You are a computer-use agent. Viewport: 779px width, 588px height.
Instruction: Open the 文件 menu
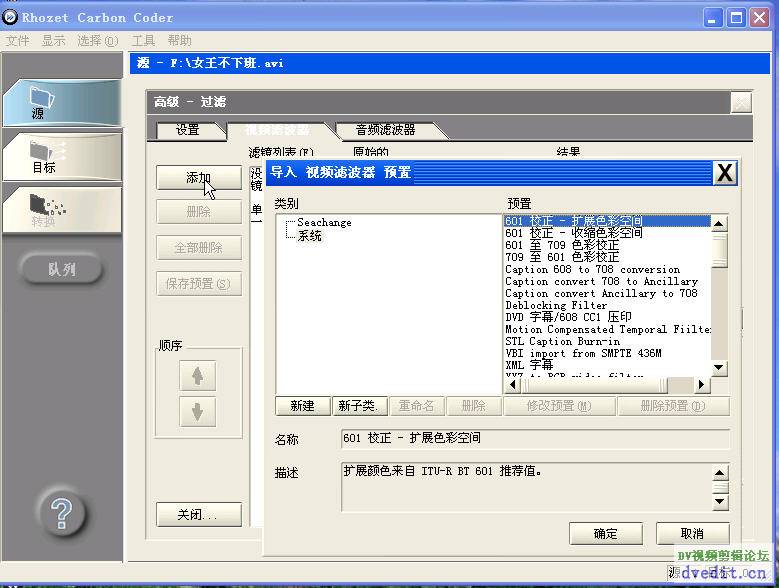tap(17, 41)
